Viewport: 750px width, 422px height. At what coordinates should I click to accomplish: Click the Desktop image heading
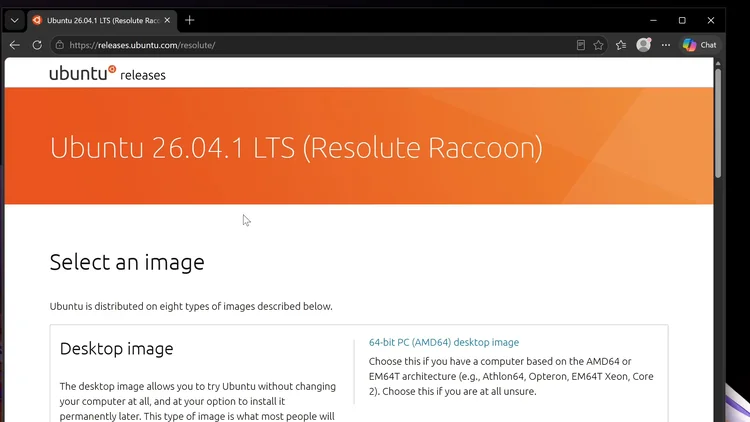coord(116,348)
